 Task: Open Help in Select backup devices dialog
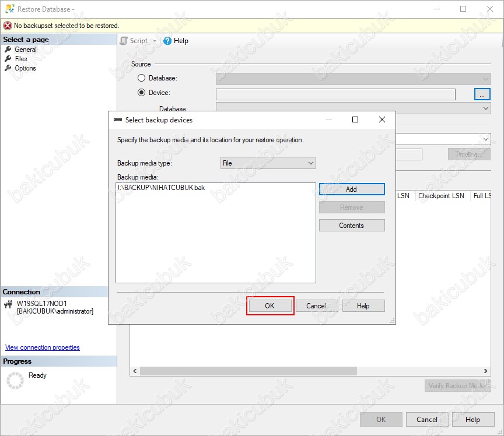(x=363, y=305)
